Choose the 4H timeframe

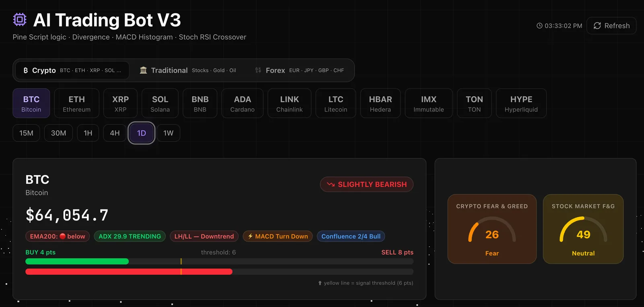pos(115,133)
